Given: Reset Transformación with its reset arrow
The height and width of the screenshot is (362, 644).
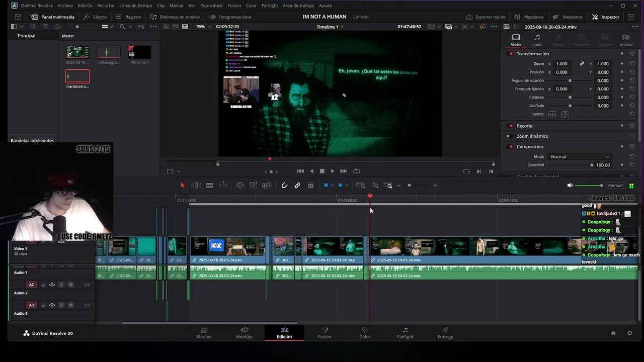Looking at the screenshot, I should [x=632, y=54].
